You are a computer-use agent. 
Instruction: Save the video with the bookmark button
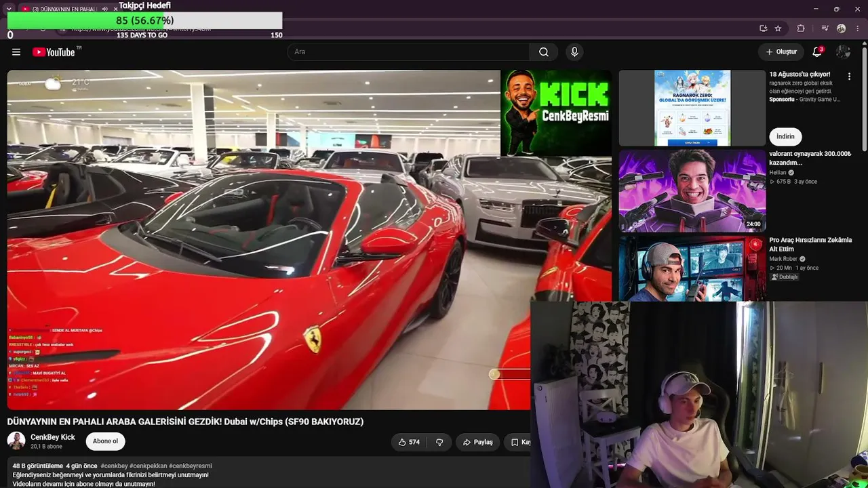(x=517, y=442)
